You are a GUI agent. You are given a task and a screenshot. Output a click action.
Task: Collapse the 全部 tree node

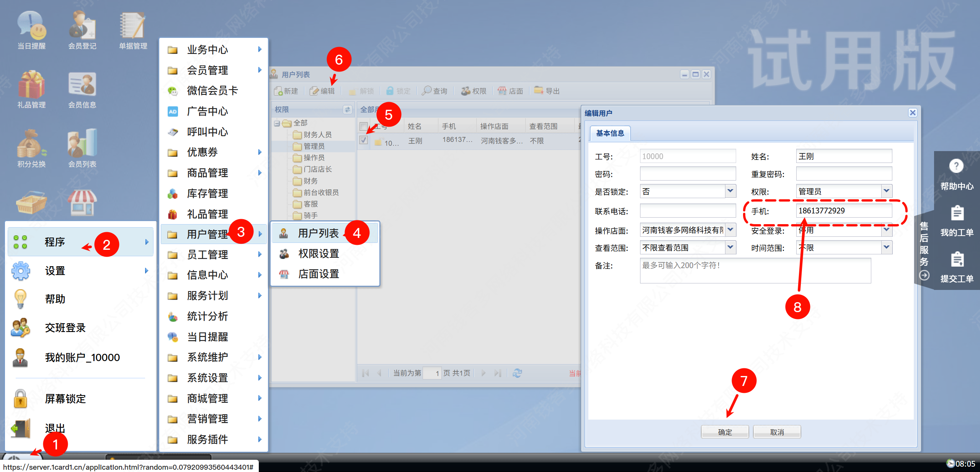(277, 123)
